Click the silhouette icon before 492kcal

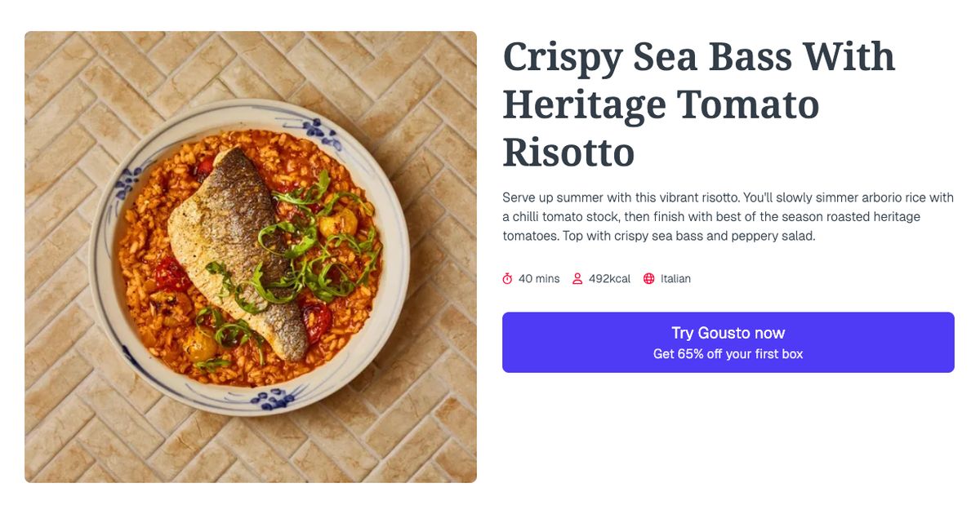point(578,278)
